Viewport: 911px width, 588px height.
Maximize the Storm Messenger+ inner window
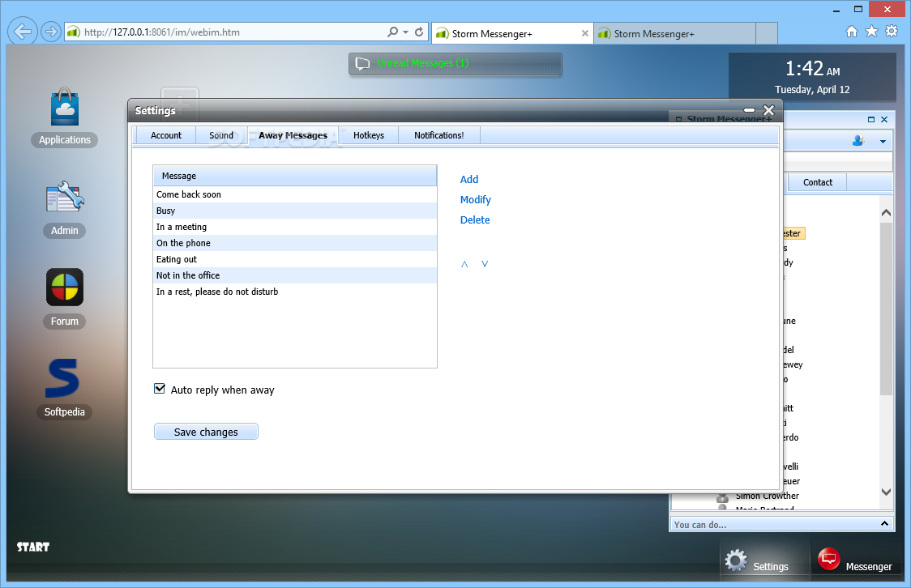point(871,120)
